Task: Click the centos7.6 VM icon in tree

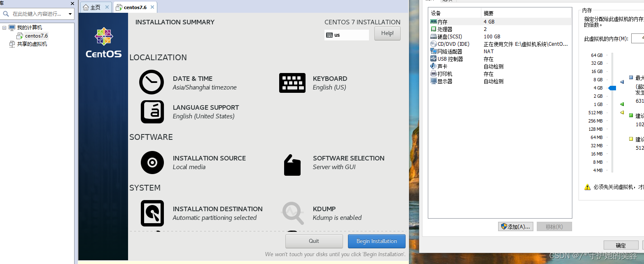Action: (x=20, y=36)
